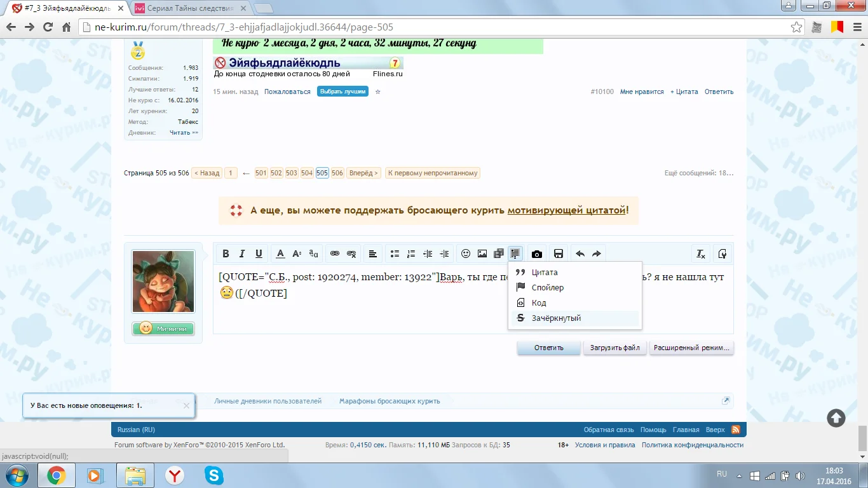The image size is (868, 488).
Task: Open the Windows Start menu
Action: tap(17, 475)
